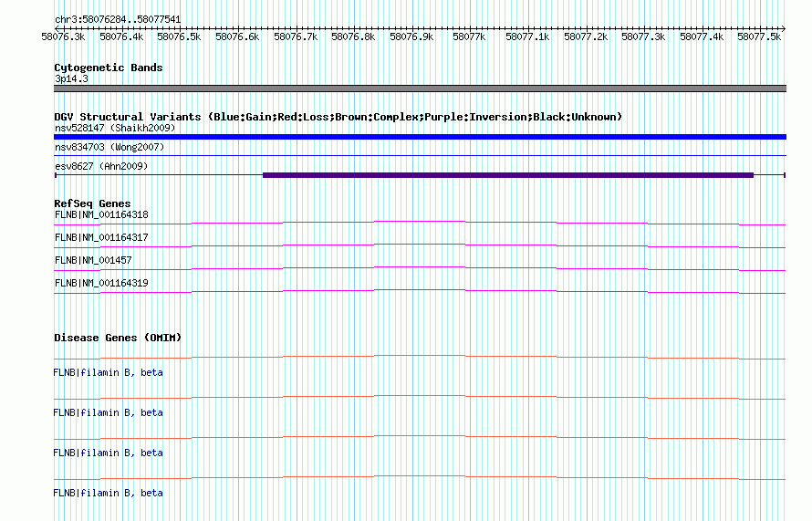Image resolution: width=812 pixels, height=521 pixels.
Task: Select the Disease Genes (OMIM) track title
Action: point(118,338)
